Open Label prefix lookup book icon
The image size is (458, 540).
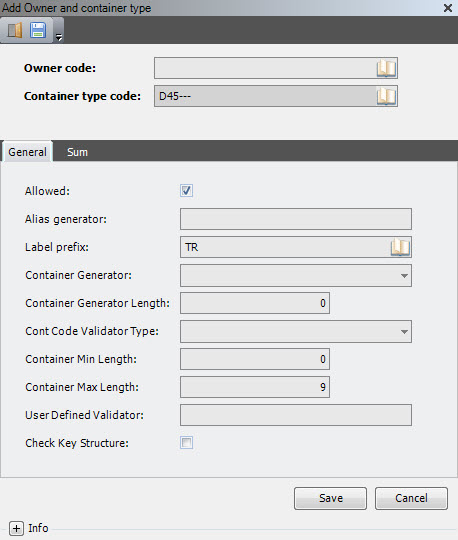pyautogui.click(x=400, y=247)
